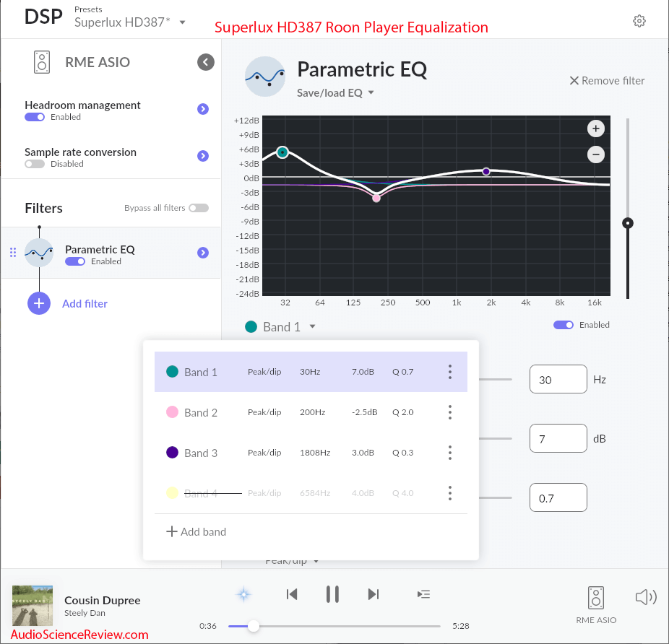Select Band 3 in band list
Screen dimensions: 669x644
pos(311,453)
